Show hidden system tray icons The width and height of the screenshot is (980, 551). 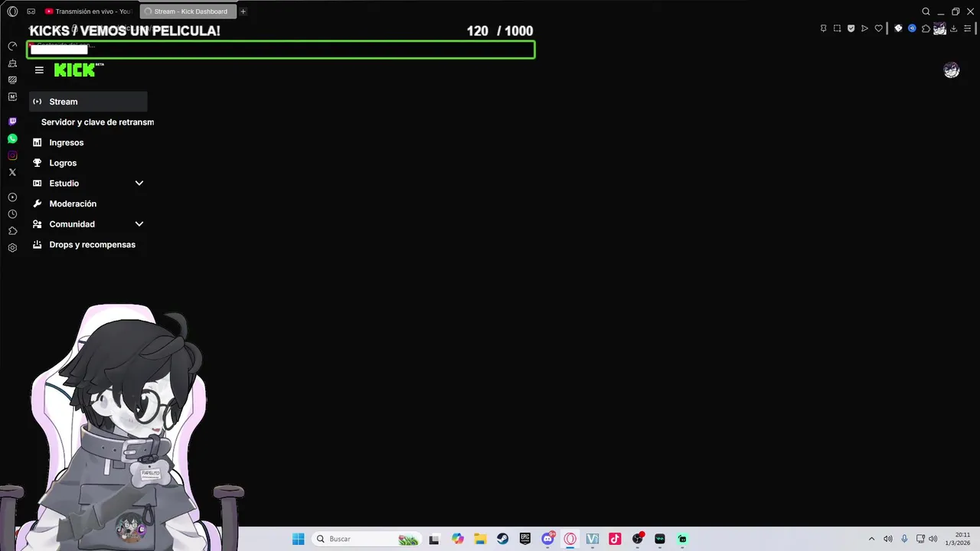pyautogui.click(x=871, y=539)
